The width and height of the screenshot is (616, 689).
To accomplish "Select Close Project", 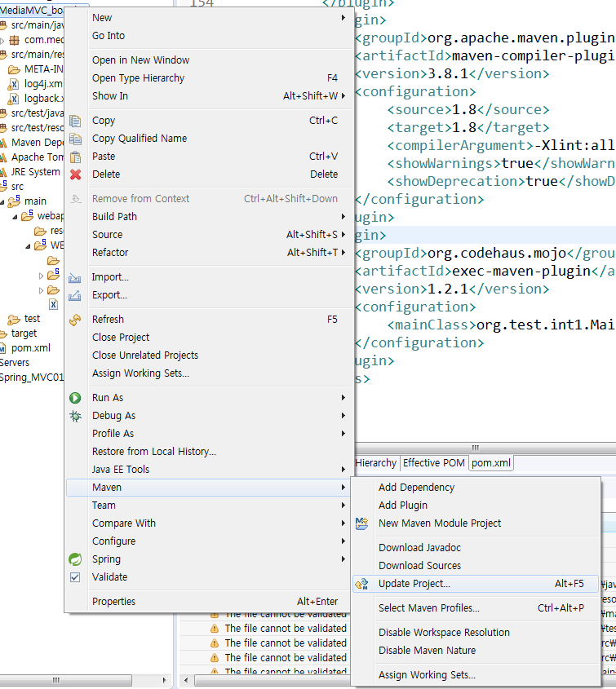I will pos(209,338).
